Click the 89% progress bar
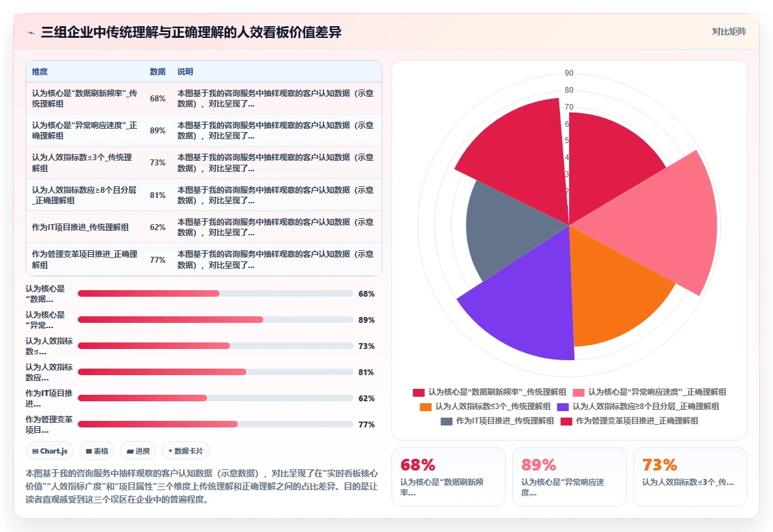This screenshot has width=773, height=532. click(216, 320)
